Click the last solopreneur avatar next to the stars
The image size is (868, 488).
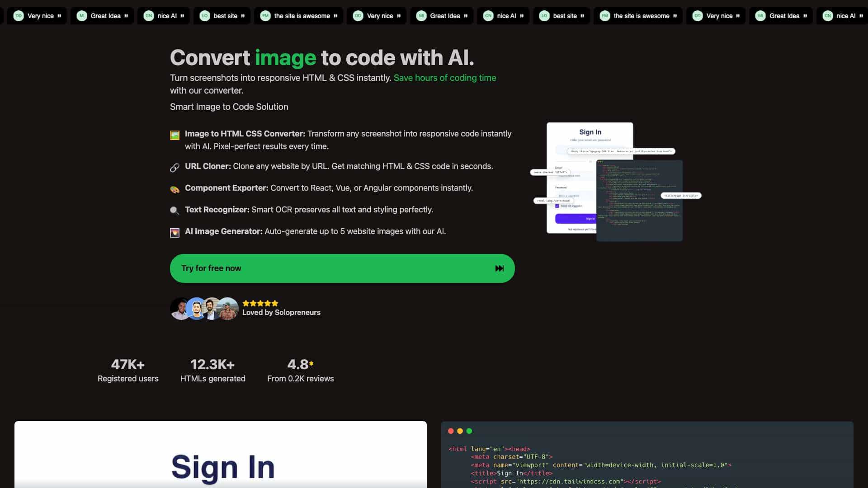(x=228, y=309)
